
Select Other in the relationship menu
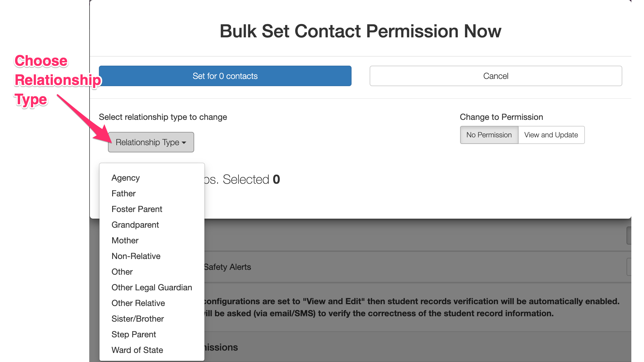coord(122,272)
